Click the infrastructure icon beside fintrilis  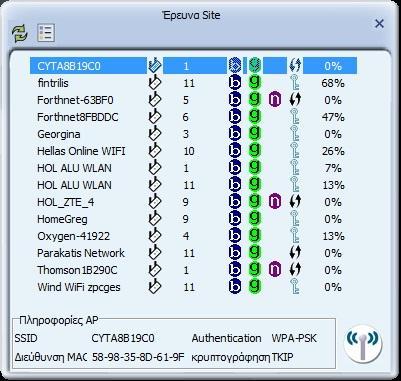point(154,83)
